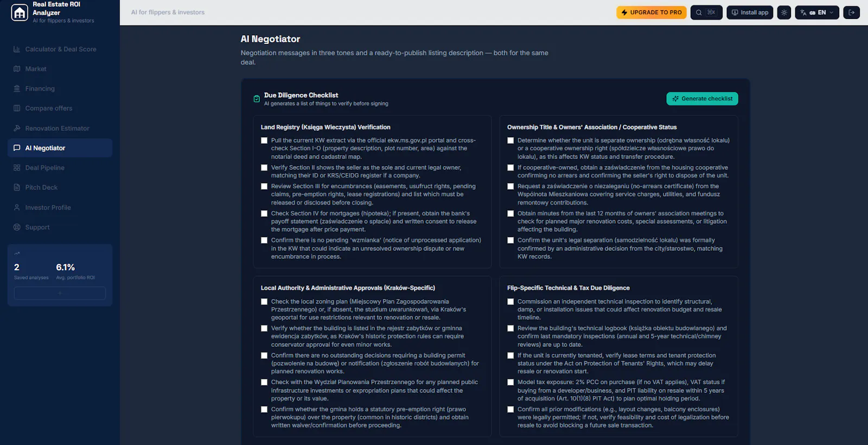Navigate to Investor Profile
The image size is (868, 445).
60,207
